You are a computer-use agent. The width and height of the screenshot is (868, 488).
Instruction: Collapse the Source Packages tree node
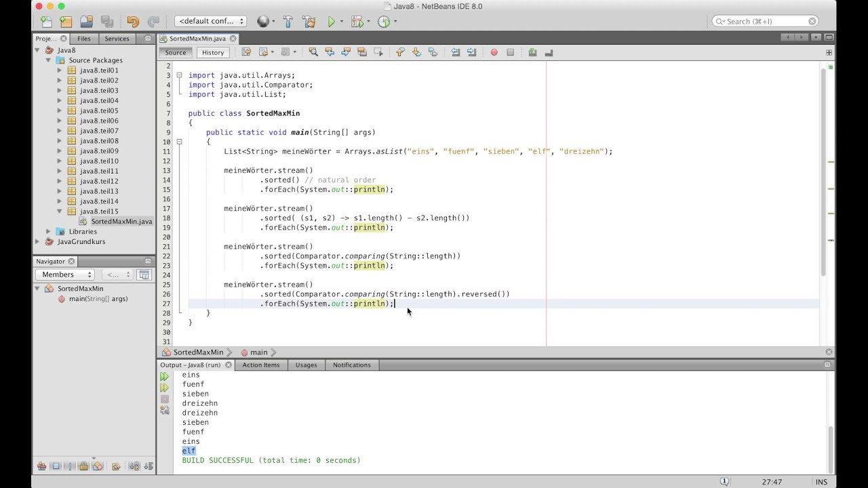(x=49, y=60)
